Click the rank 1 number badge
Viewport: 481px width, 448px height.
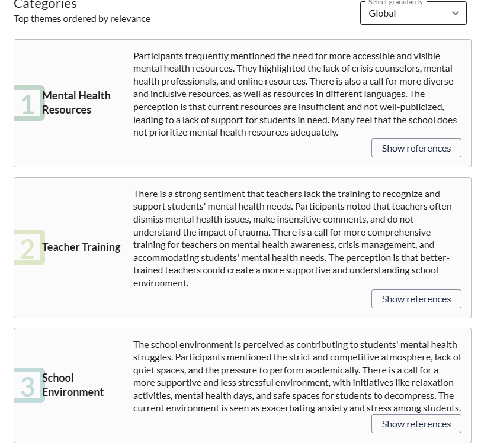[28, 104]
